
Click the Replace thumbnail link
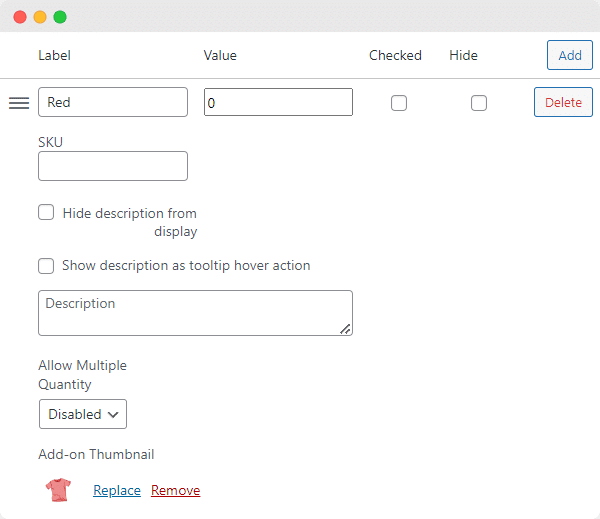[x=117, y=490]
